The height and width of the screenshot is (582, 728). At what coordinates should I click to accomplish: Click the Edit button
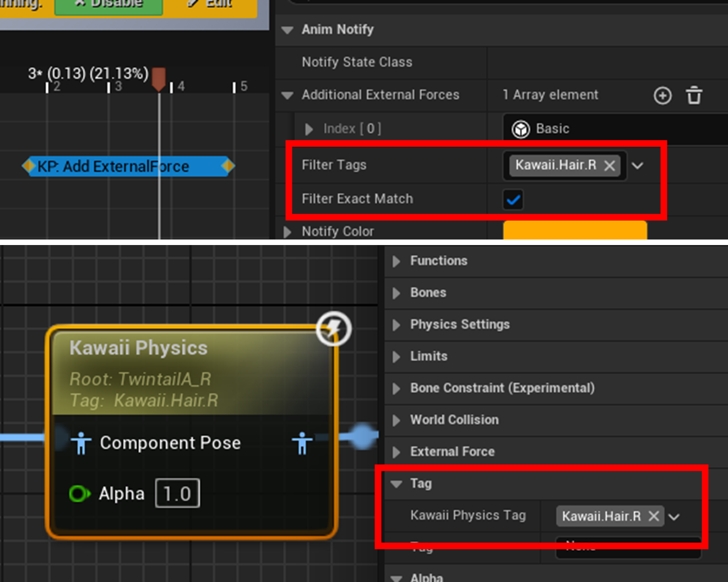[209, 4]
